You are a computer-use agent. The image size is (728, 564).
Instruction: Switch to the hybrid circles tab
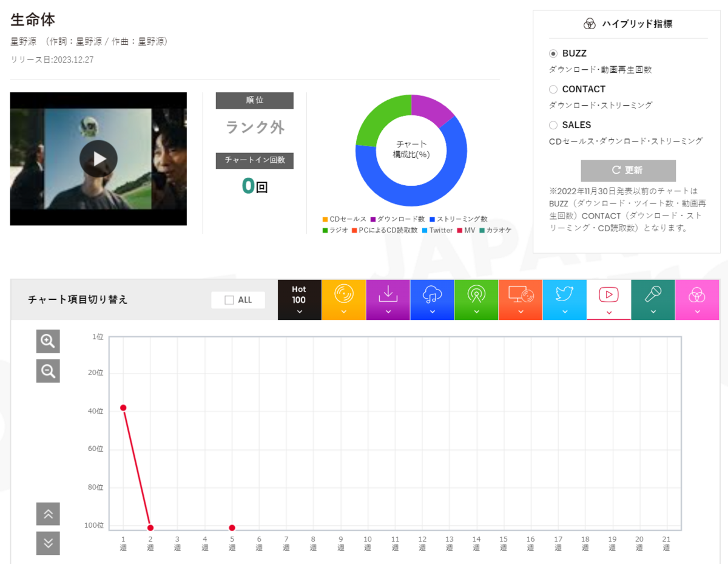(697, 300)
